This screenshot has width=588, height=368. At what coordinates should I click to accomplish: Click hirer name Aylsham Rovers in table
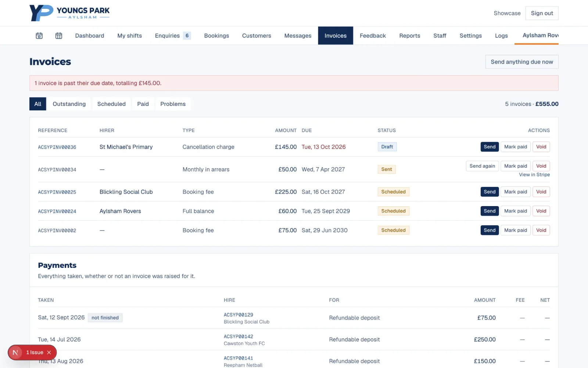click(120, 211)
